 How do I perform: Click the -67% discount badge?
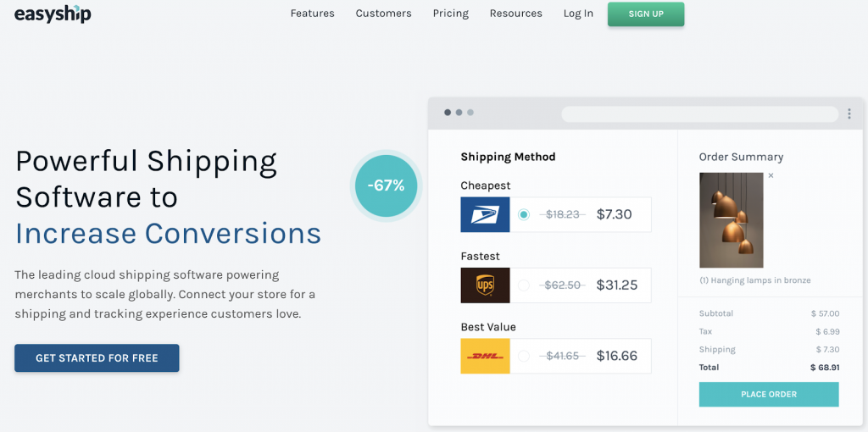point(386,186)
